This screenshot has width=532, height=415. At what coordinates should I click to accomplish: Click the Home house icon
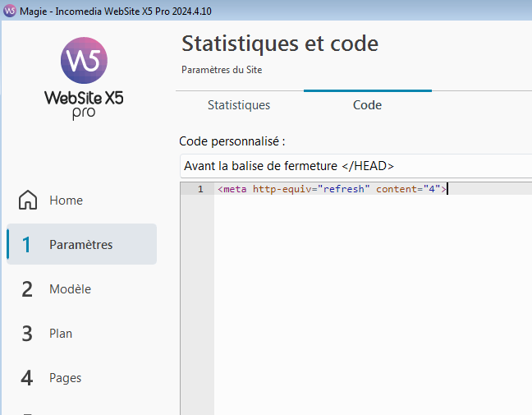pos(28,201)
